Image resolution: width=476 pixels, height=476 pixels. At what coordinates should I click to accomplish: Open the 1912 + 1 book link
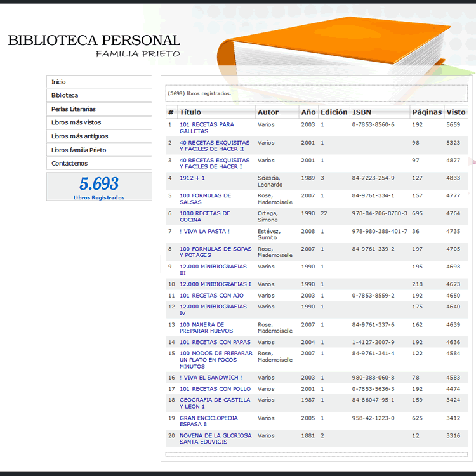click(192, 178)
